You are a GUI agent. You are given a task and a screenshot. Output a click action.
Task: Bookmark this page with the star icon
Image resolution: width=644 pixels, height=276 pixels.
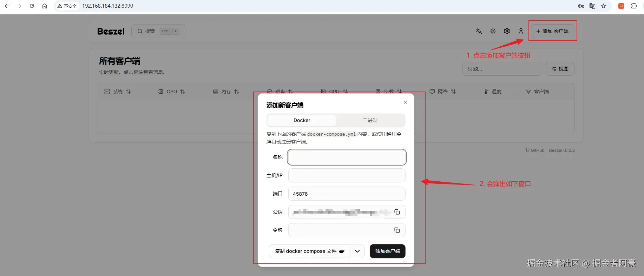tap(604, 6)
